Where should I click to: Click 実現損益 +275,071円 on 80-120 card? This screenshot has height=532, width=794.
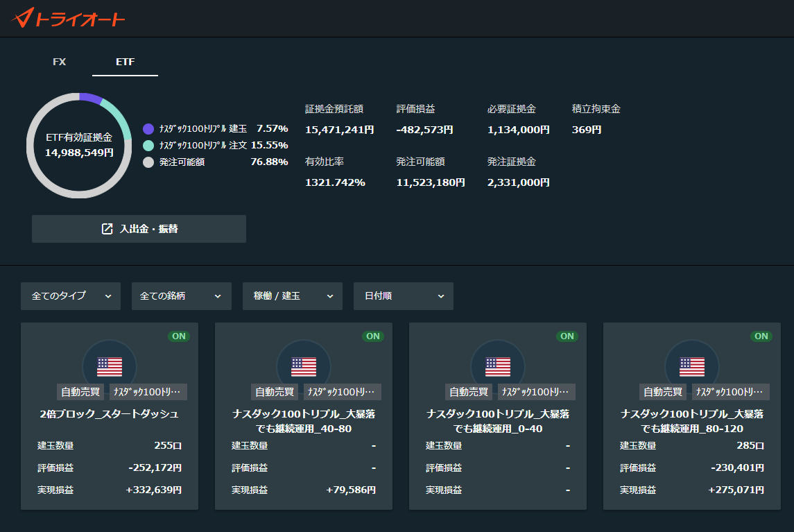pyautogui.click(x=736, y=490)
